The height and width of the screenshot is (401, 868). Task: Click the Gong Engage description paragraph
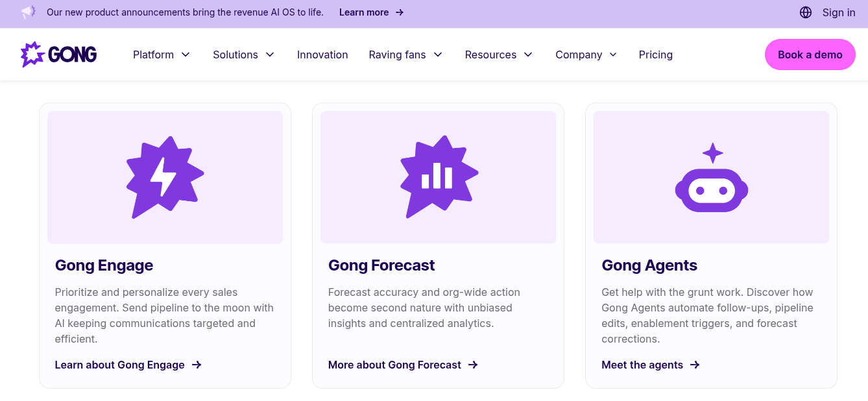(x=164, y=315)
